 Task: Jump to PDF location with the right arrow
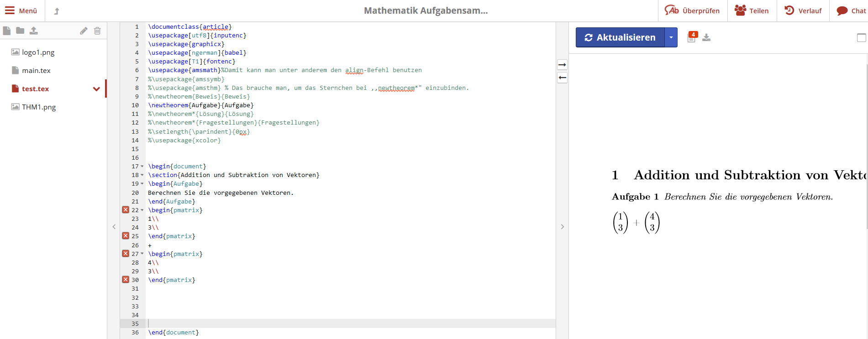click(563, 65)
